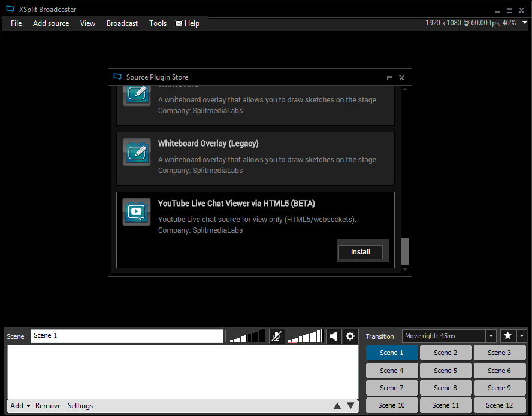Click the YouTube Live Chat Viewer plugin icon
The height and width of the screenshot is (416, 532).
coord(137,211)
